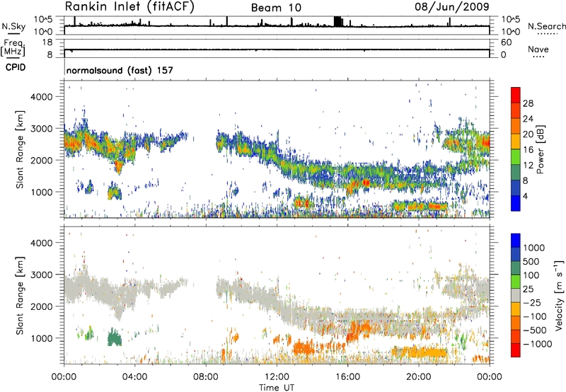The height and width of the screenshot is (392, 566).
Task: Click the '500' tick on velocity colorbar
Action: click(531, 261)
